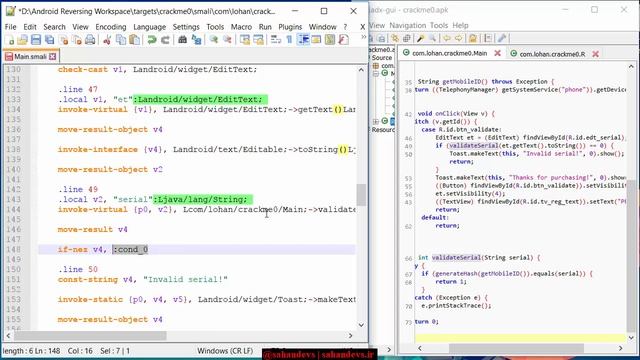Viewport: 640px width, 360px height.
Task: Toggle show all characters pilcrow icon
Action: click(x=289, y=40)
